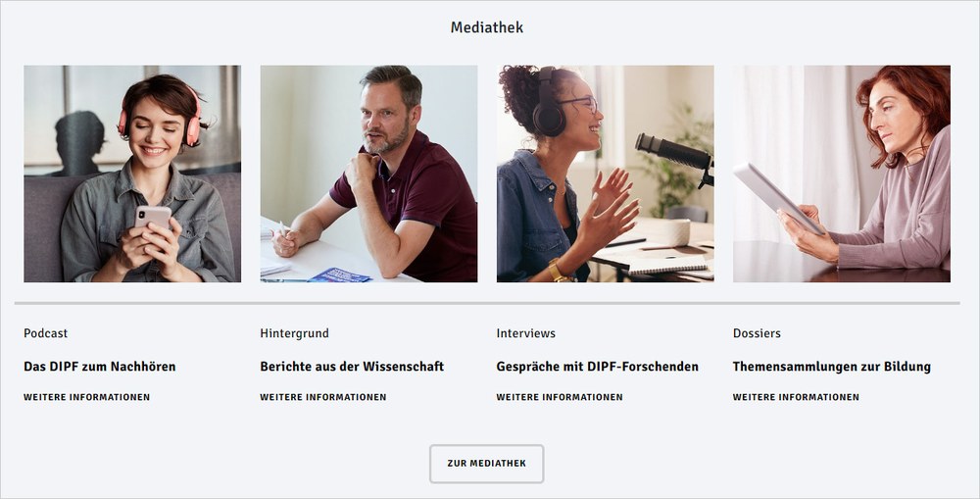The height and width of the screenshot is (499, 980).
Task: Open 'Berichte aus der Wissenschaft' heading
Action: tap(352, 367)
